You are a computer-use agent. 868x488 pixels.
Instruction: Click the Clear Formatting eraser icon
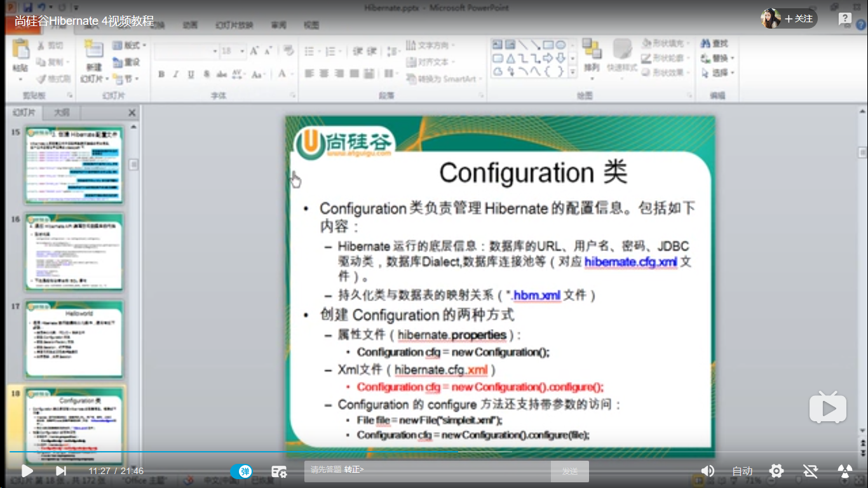pyautogui.click(x=288, y=51)
